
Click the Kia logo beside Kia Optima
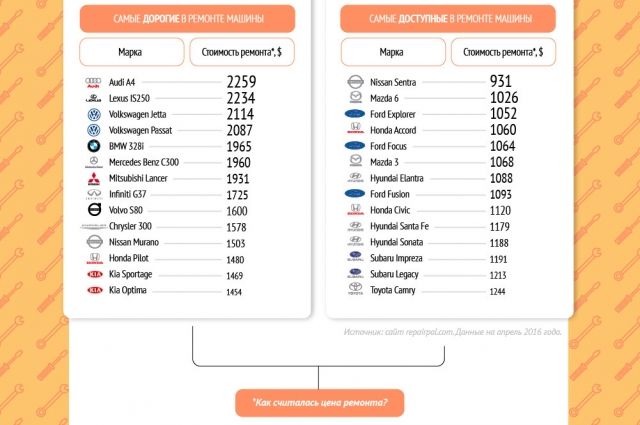click(94, 290)
